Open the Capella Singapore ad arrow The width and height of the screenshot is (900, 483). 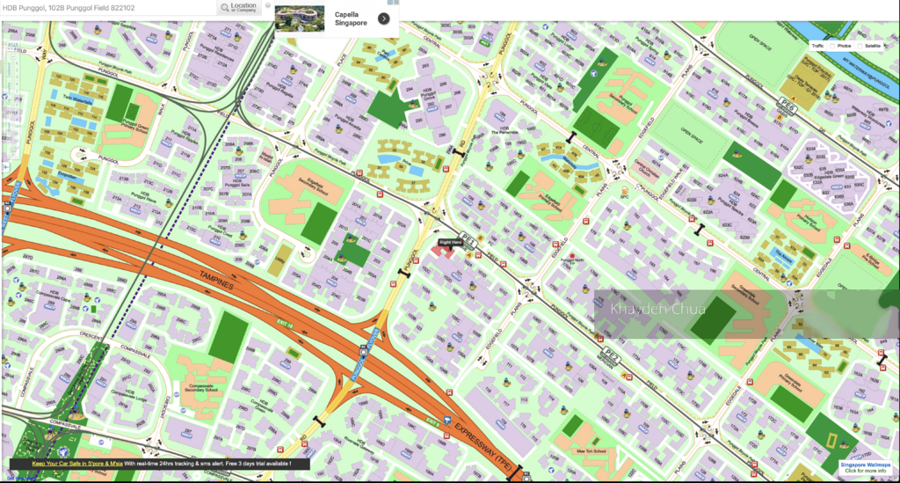(383, 19)
